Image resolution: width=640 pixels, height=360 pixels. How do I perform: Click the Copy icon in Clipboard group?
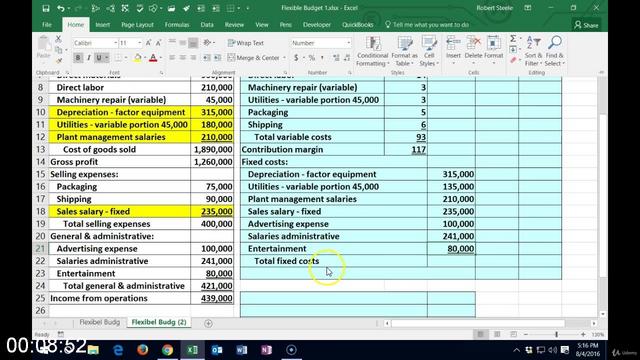[58, 50]
